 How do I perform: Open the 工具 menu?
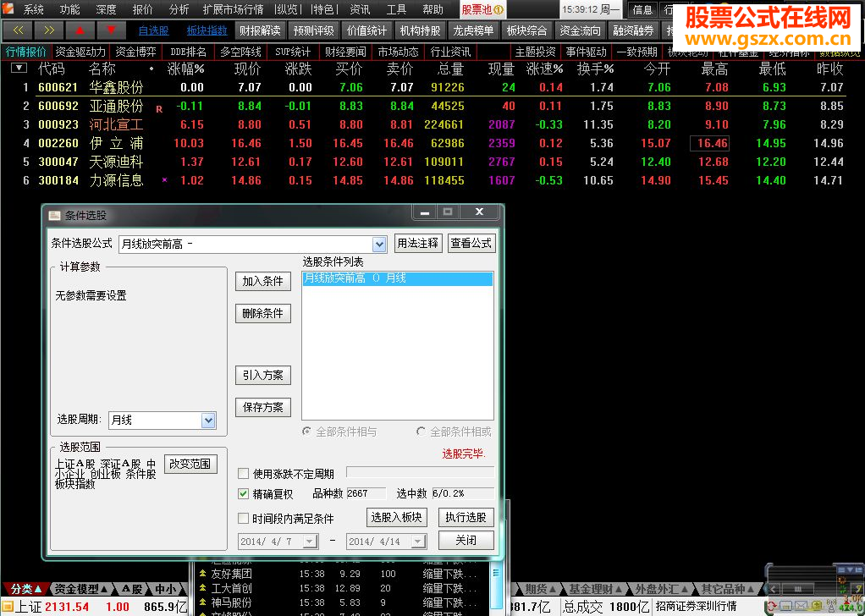(397, 9)
